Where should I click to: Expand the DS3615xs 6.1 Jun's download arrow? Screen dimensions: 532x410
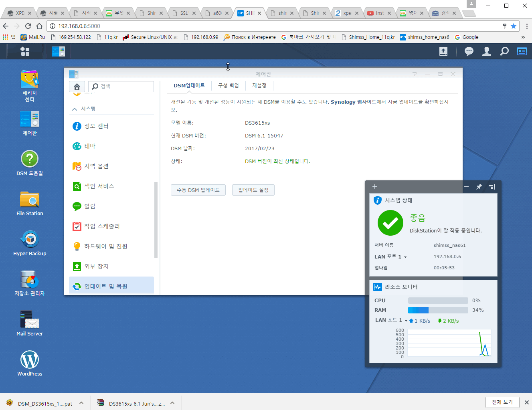(172, 403)
